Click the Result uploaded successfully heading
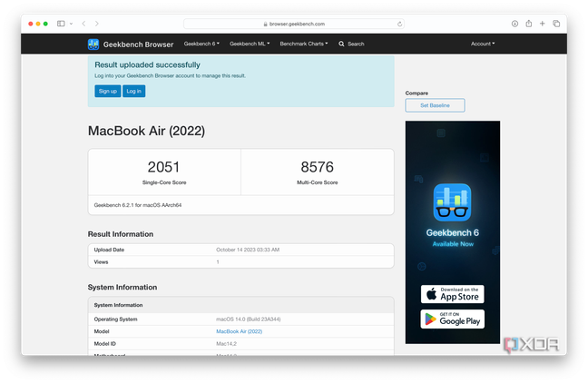 (147, 65)
